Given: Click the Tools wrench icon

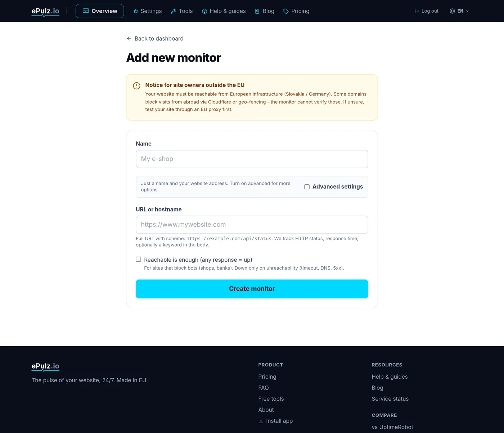Looking at the screenshot, I should coord(174,11).
